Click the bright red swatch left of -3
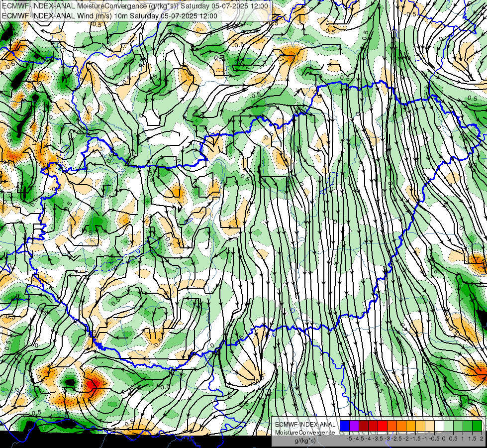487x448 pixels. coord(383,426)
